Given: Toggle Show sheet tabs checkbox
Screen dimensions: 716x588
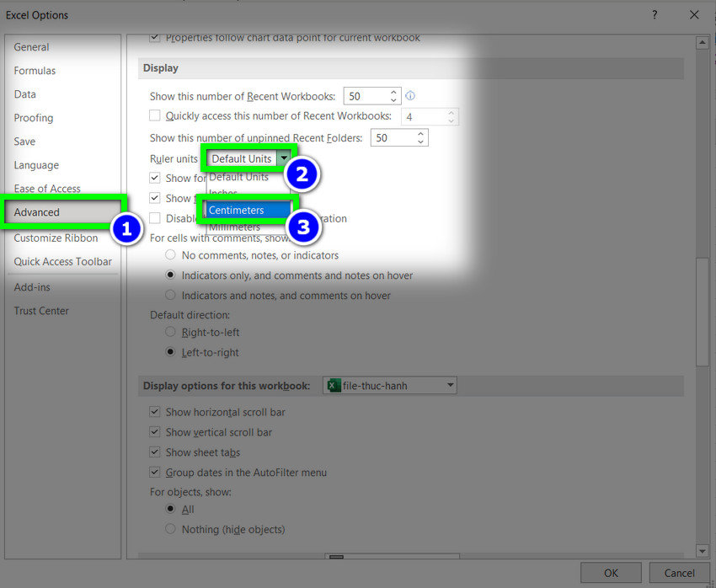Looking at the screenshot, I should coord(155,452).
